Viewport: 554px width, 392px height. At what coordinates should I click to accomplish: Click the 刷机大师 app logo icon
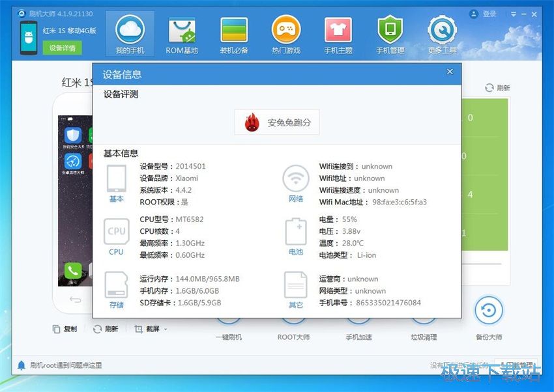22,14
